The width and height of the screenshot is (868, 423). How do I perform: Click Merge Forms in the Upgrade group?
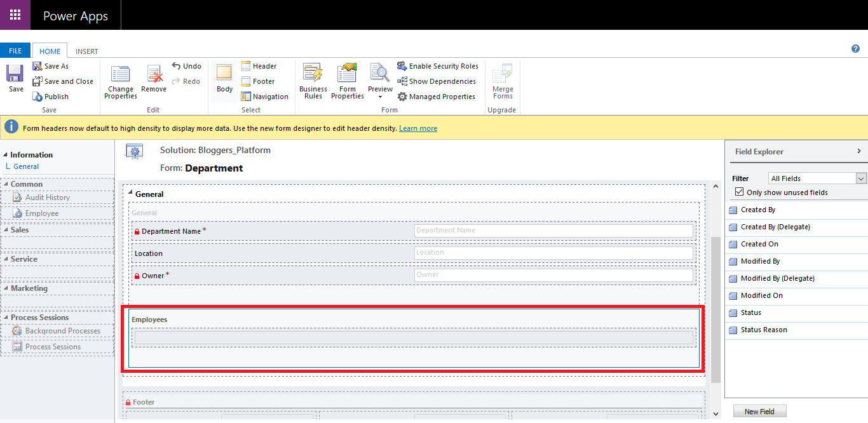pos(502,81)
